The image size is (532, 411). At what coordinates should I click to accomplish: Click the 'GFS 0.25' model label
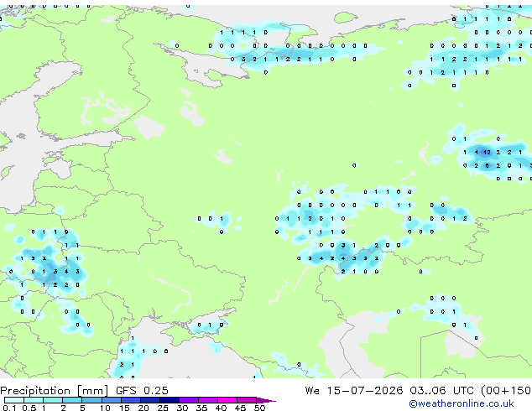(x=142, y=391)
